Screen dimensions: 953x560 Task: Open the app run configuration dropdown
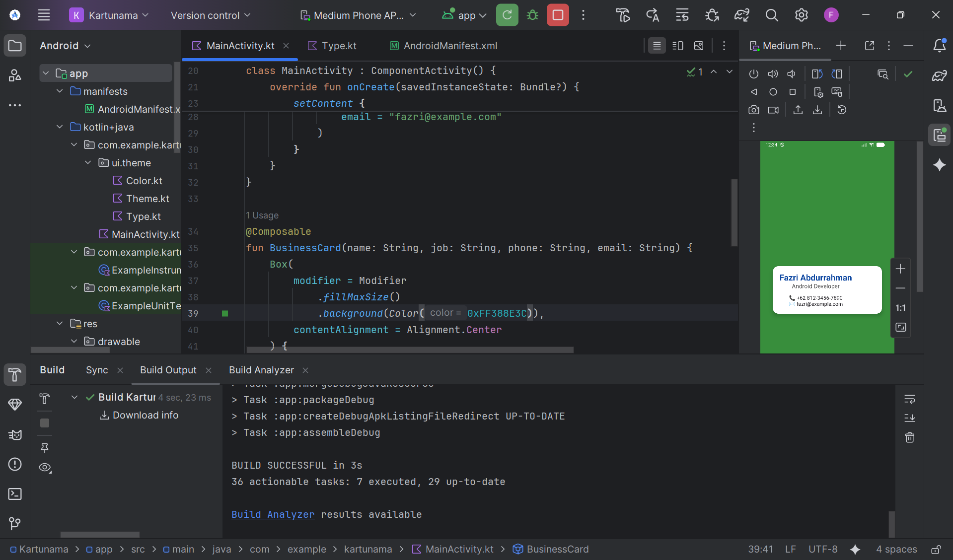tap(464, 15)
